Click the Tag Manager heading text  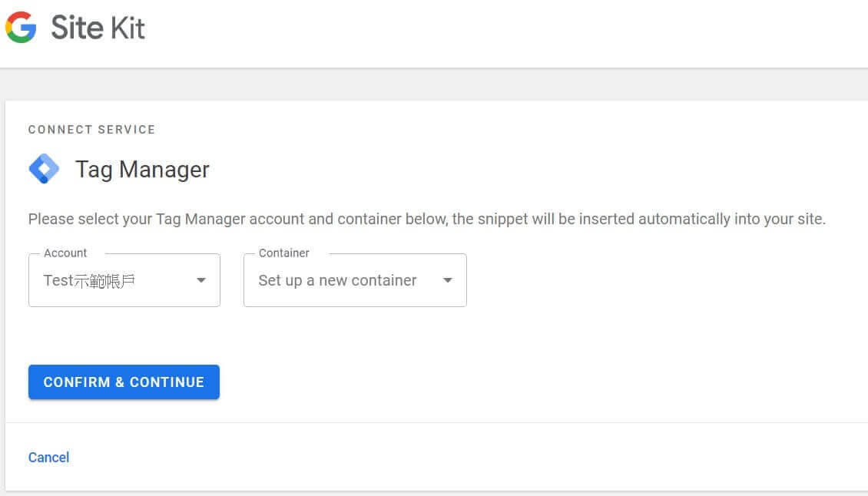pyautogui.click(x=142, y=170)
